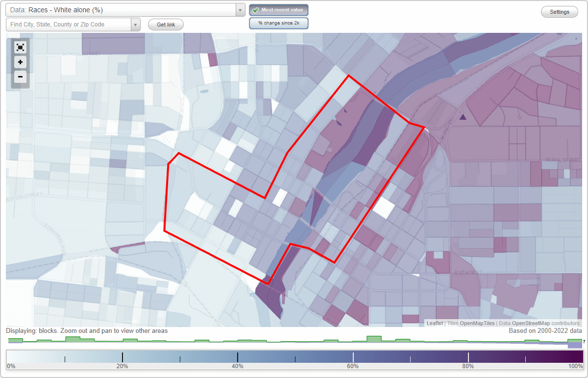Switch to % change since 2k view
This screenshot has height=378, width=588.
278,23
